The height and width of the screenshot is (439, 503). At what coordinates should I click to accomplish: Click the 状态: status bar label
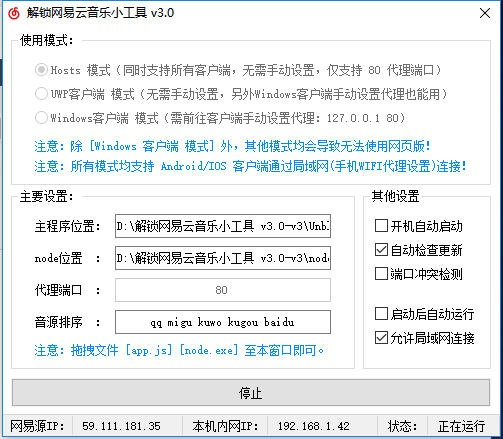click(402, 426)
